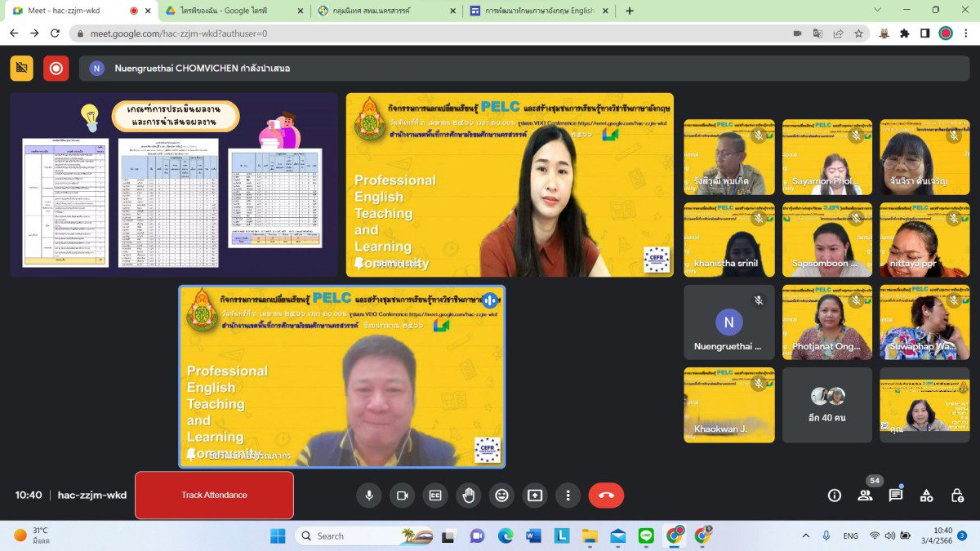Leave the call with the red hang-up button
Screen dimensions: 980x551
pos(606,495)
